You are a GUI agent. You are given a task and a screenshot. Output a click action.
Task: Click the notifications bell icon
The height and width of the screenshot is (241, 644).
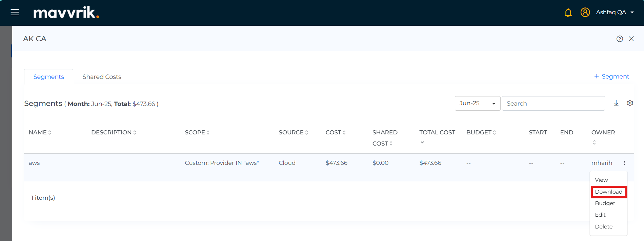(x=568, y=13)
